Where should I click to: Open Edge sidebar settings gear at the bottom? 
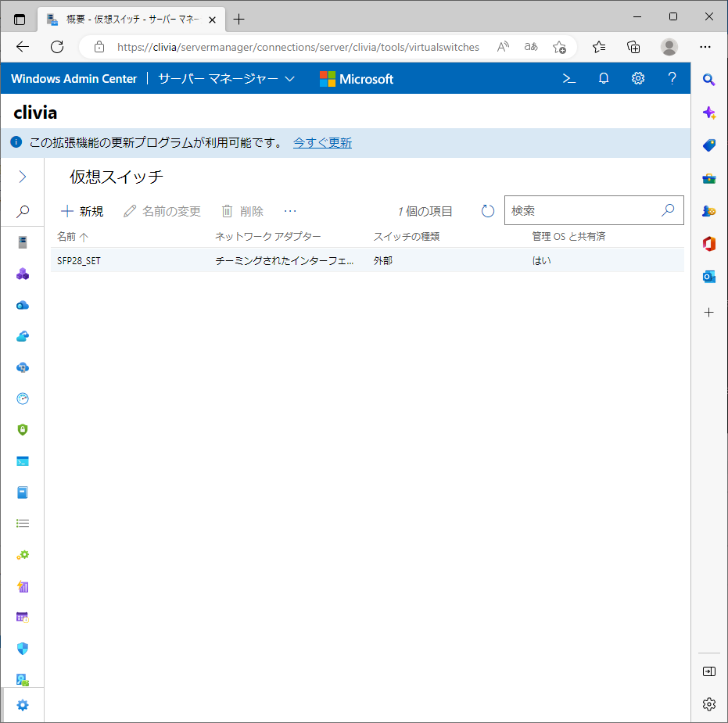point(708,704)
